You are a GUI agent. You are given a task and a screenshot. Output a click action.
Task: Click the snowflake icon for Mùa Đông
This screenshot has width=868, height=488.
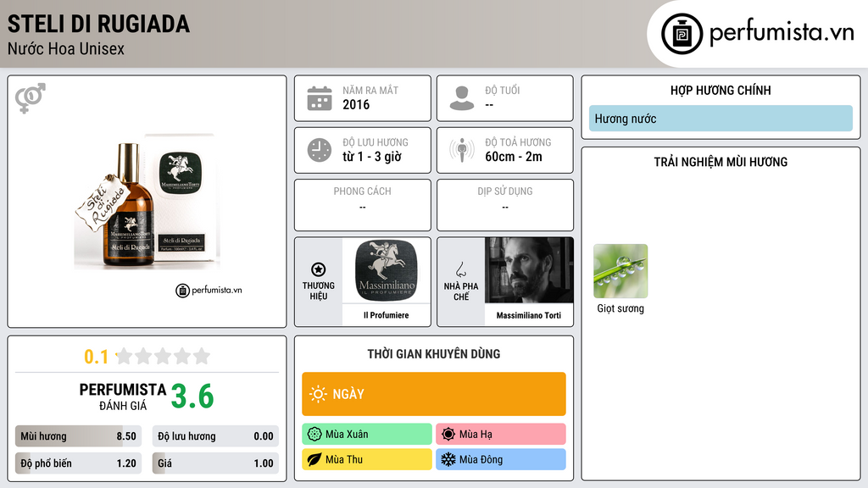[448, 459]
